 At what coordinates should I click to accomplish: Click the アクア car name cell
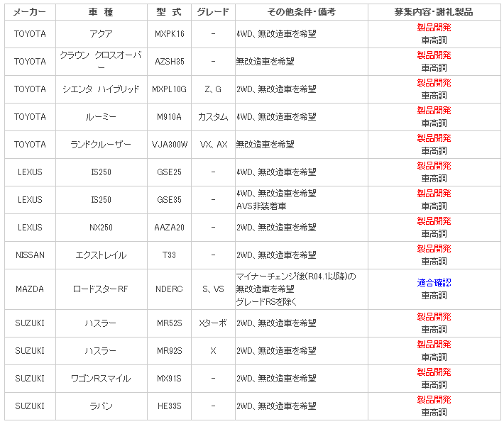coord(102,34)
